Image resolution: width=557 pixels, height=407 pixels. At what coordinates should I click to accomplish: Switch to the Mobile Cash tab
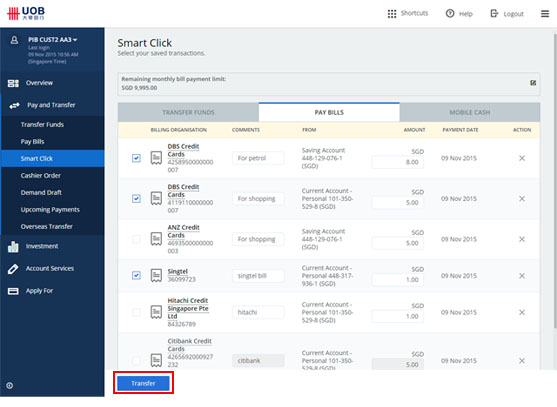click(470, 112)
